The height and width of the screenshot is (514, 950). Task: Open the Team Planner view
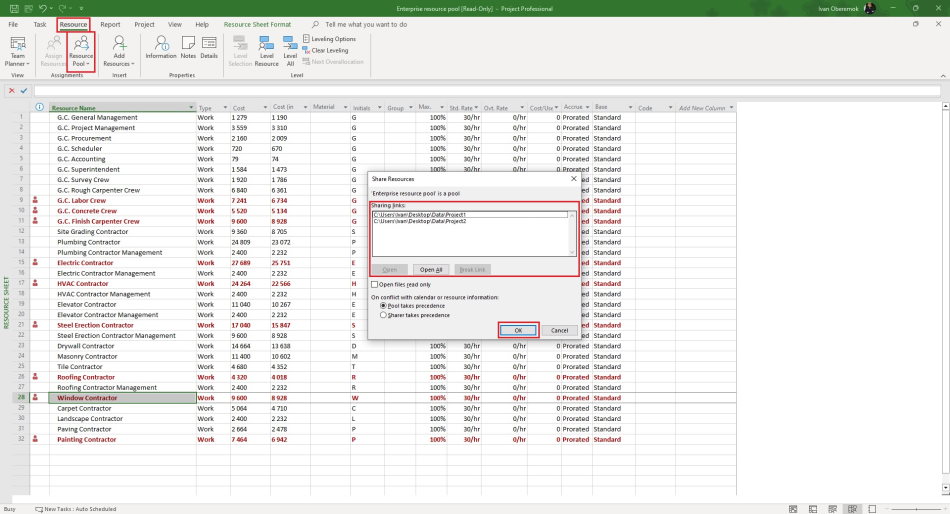pos(18,52)
